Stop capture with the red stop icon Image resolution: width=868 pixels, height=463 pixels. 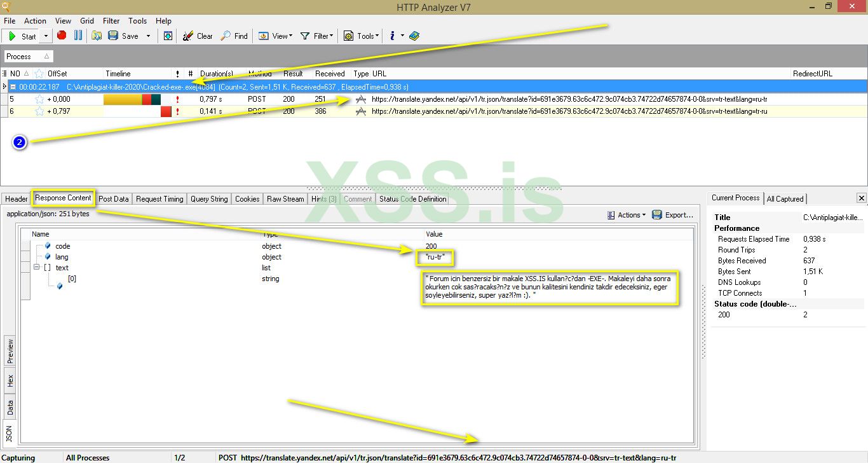tap(62, 36)
